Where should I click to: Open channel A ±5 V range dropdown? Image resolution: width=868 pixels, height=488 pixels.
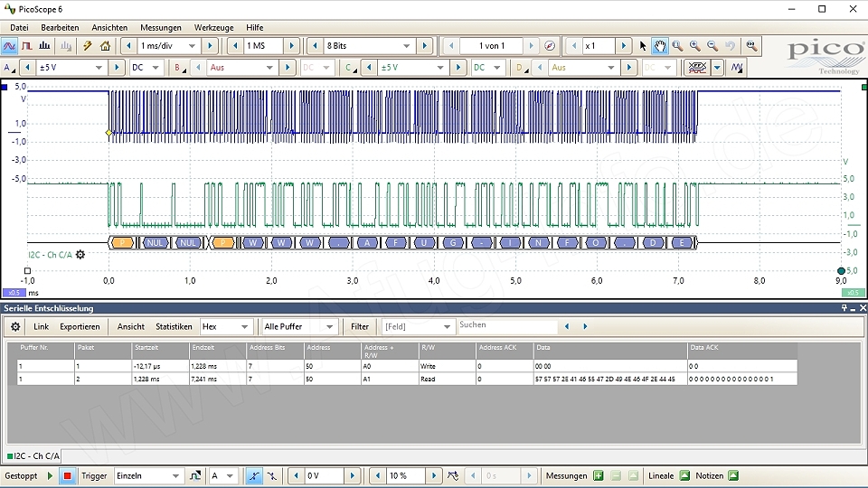pyautogui.click(x=99, y=68)
